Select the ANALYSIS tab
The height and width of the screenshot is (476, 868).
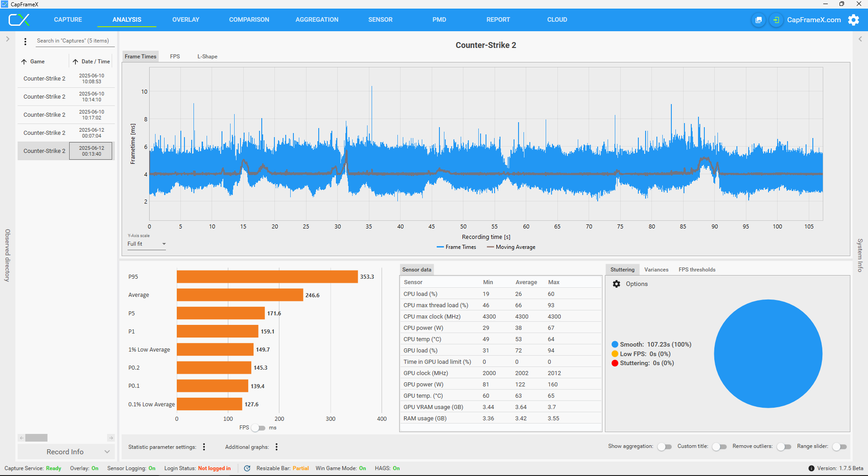point(127,19)
